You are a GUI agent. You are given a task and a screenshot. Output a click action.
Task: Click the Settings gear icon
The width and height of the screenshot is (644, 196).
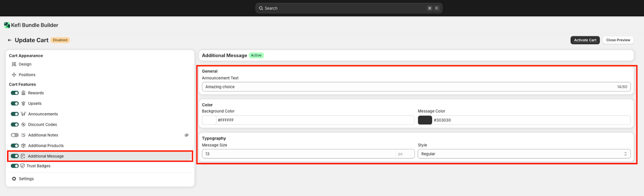pos(14,179)
